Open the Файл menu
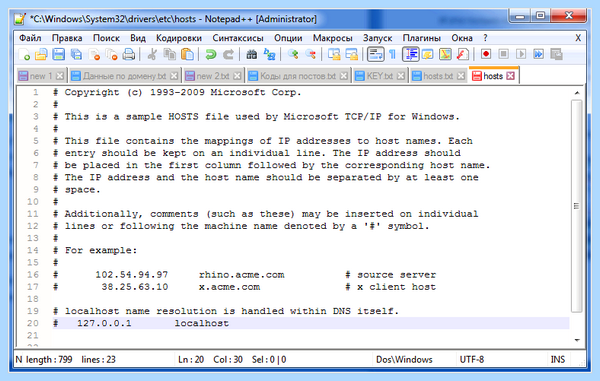This screenshot has width=600, height=381. tap(30, 38)
